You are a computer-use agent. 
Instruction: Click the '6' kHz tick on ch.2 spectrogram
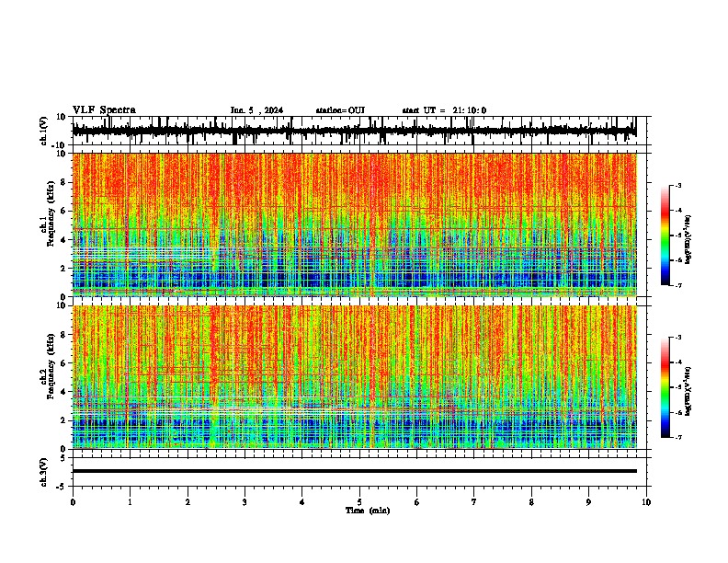(64, 363)
